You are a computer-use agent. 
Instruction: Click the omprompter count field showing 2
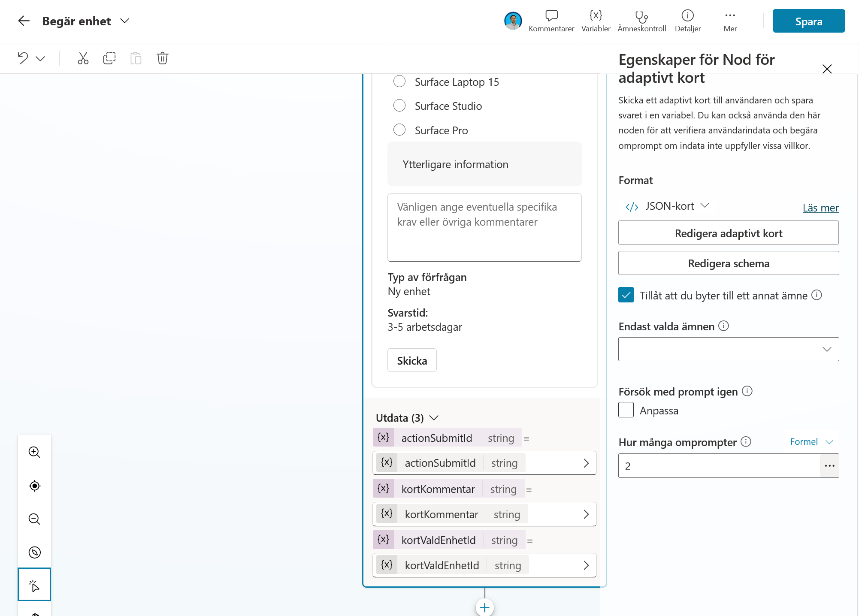719,466
